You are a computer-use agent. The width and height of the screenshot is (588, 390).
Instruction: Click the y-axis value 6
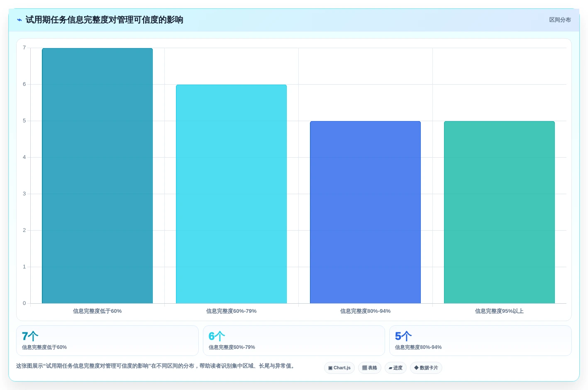(24, 84)
